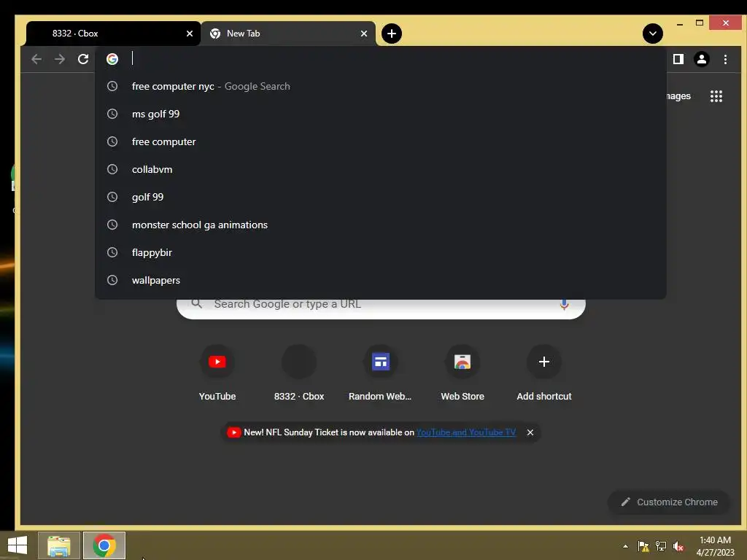The height and width of the screenshot is (560, 747).
Task: Open a new tab with the plus button
Action: tap(392, 34)
